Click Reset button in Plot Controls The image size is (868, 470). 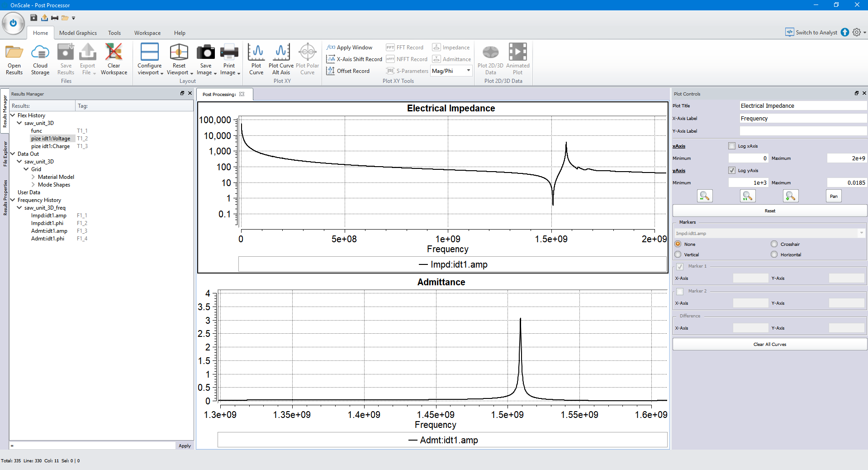point(770,211)
